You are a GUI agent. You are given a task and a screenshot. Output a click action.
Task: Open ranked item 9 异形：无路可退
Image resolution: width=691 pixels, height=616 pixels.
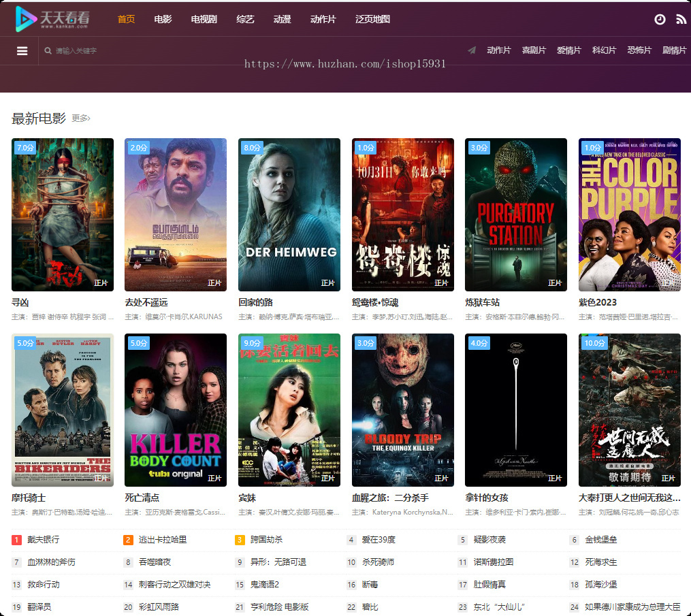tap(278, 562)
